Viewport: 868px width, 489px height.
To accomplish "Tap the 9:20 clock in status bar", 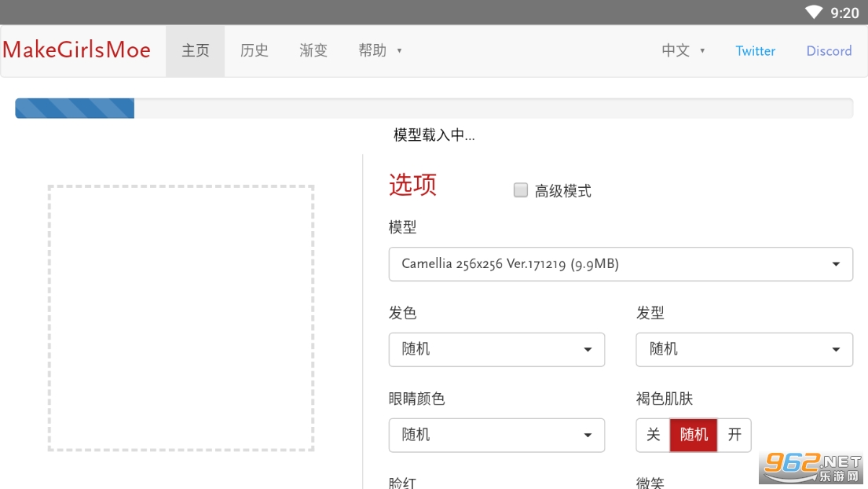I will pyautogui.click(x=844, y=13).
